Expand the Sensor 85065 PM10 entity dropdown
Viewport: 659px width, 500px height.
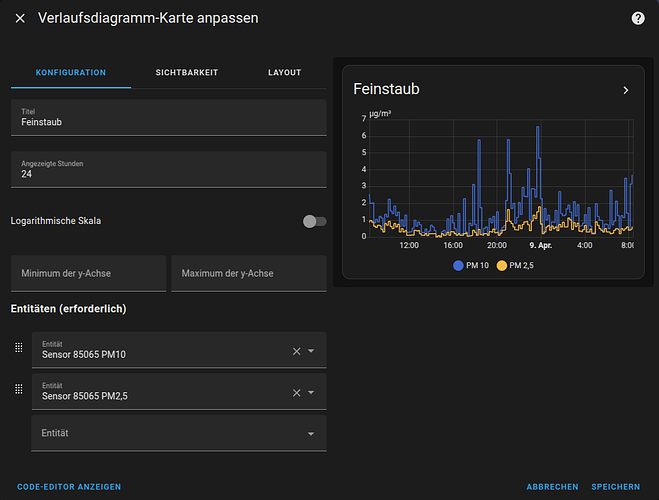(x=311, y=350)
